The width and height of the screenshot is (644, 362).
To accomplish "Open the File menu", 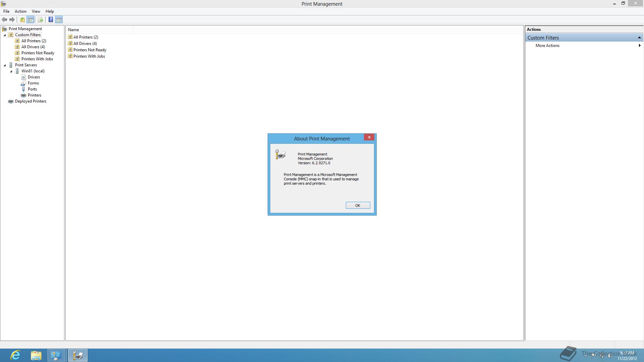I will 6,11.
